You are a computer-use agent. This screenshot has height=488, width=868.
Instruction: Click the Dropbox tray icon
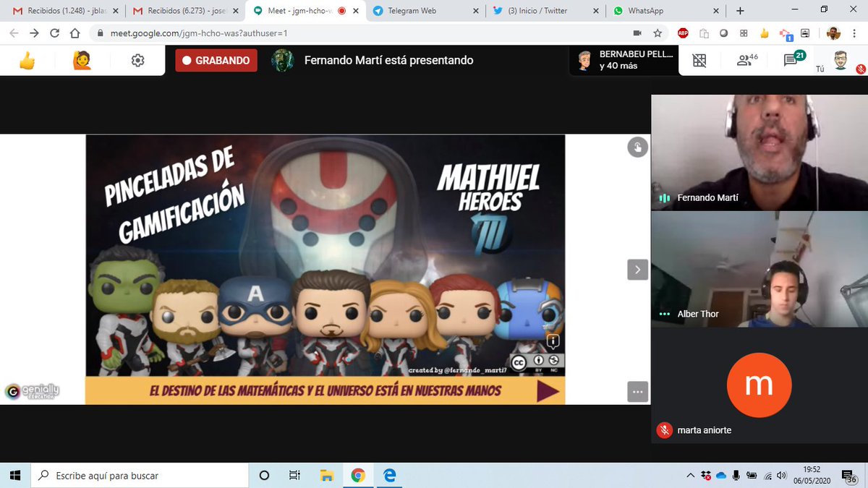pos(706,475)
